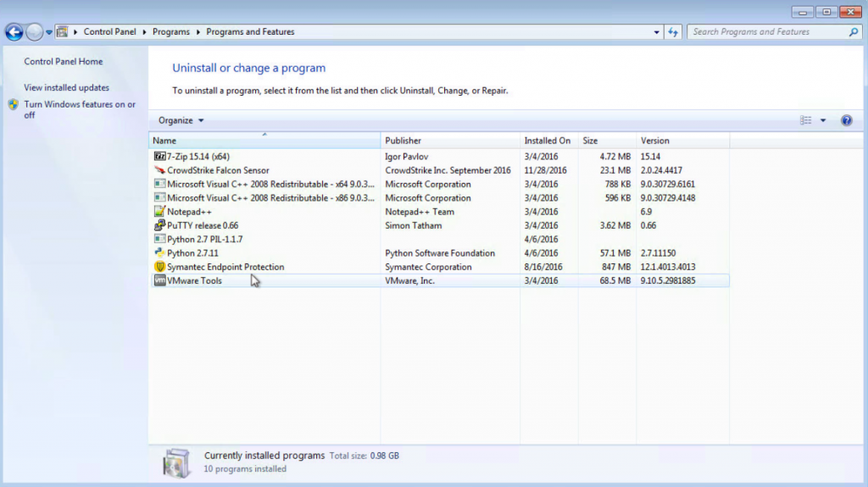The height and width of the screenshot is (487, 868).
Task: Click the VMware Tools icon
Action: [x=159, y=280]
